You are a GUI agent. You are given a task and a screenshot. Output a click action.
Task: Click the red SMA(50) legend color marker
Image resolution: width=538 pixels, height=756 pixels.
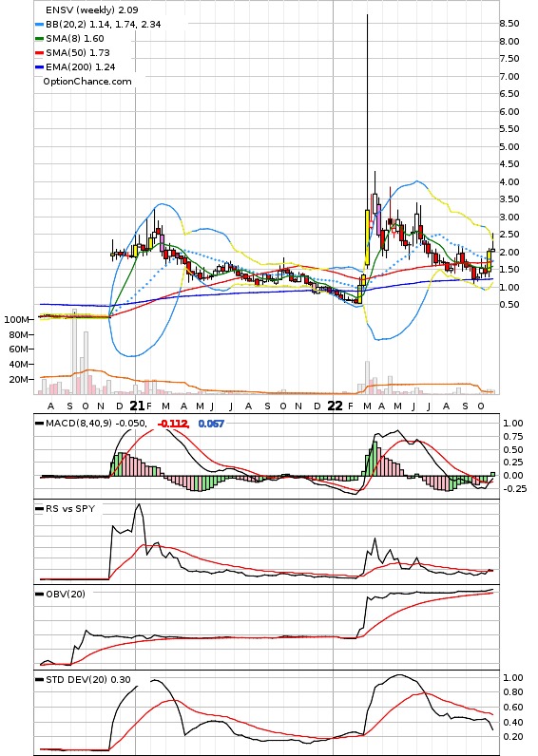tap(40, 53)
